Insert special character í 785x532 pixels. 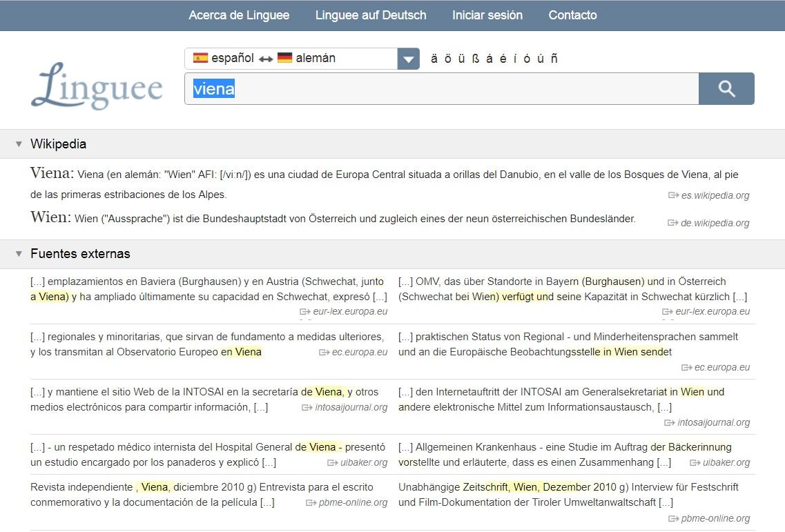click(x=514, y=59)
